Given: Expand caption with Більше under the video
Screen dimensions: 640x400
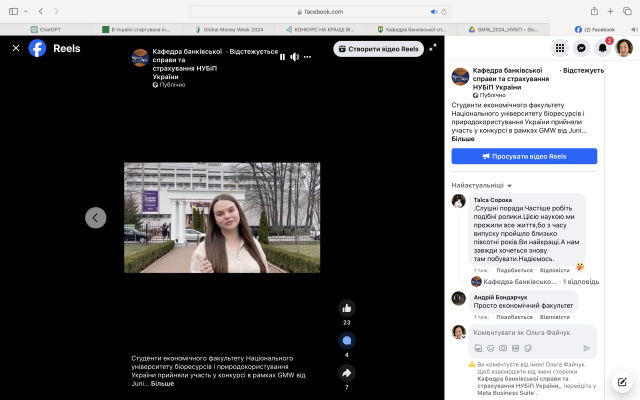Looking at the screenshot, I should click(162, 384).
